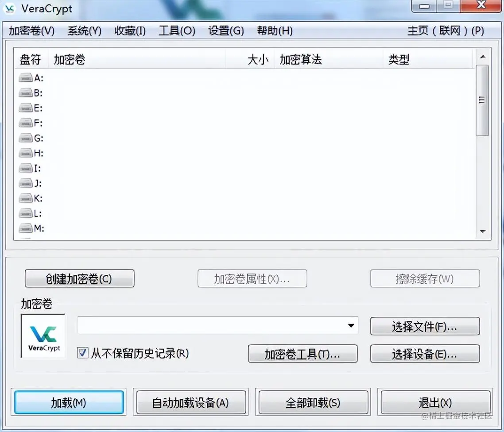Choose the I: drive letter icon

click(x=25, y=168)
